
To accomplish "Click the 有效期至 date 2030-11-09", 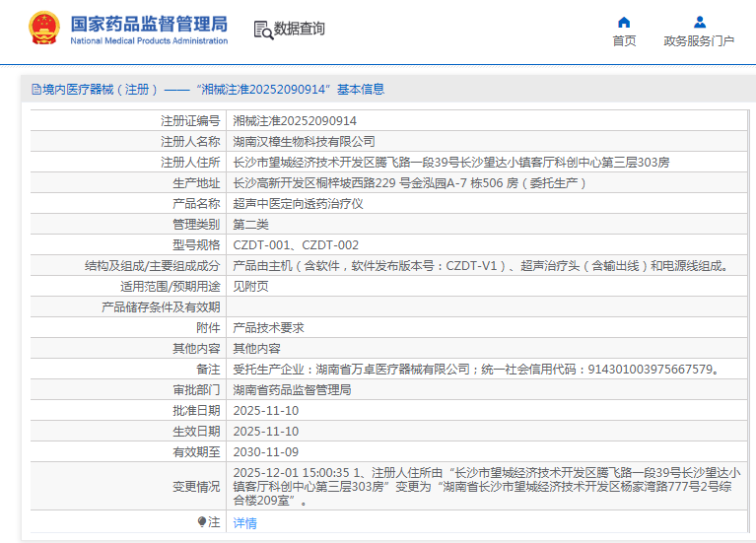I will click(265, 452).
